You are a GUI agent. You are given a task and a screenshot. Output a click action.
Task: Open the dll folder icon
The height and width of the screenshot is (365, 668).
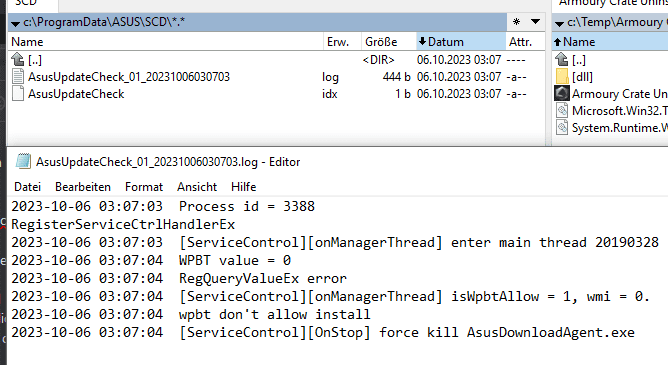point(562,77)
